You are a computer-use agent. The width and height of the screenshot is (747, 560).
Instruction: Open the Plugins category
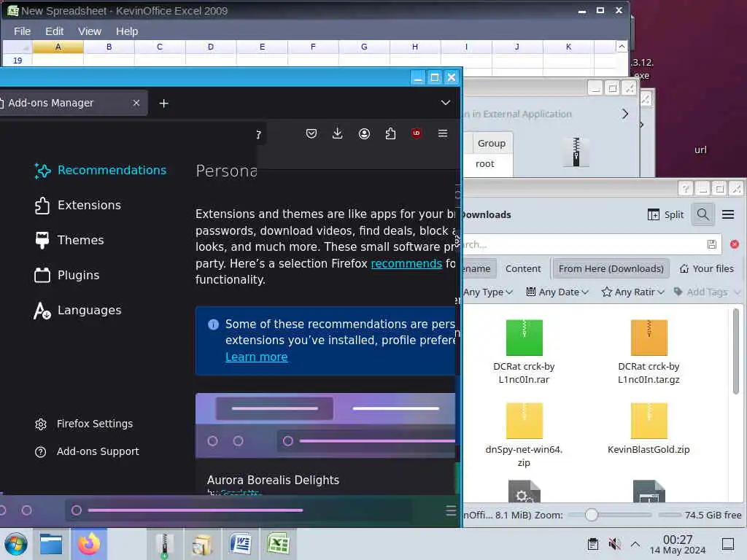tap(66, 275)
